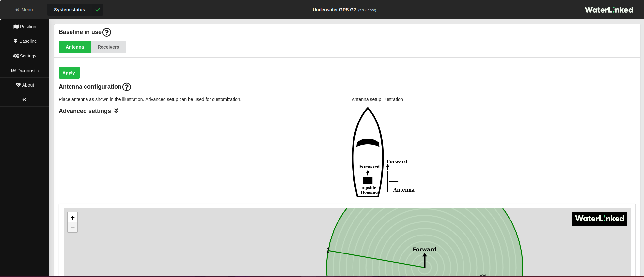Image resolution: width=644 pixels, height=277 pixels.
Task: Click the heartbeat icon beside About
Action: 18,85
